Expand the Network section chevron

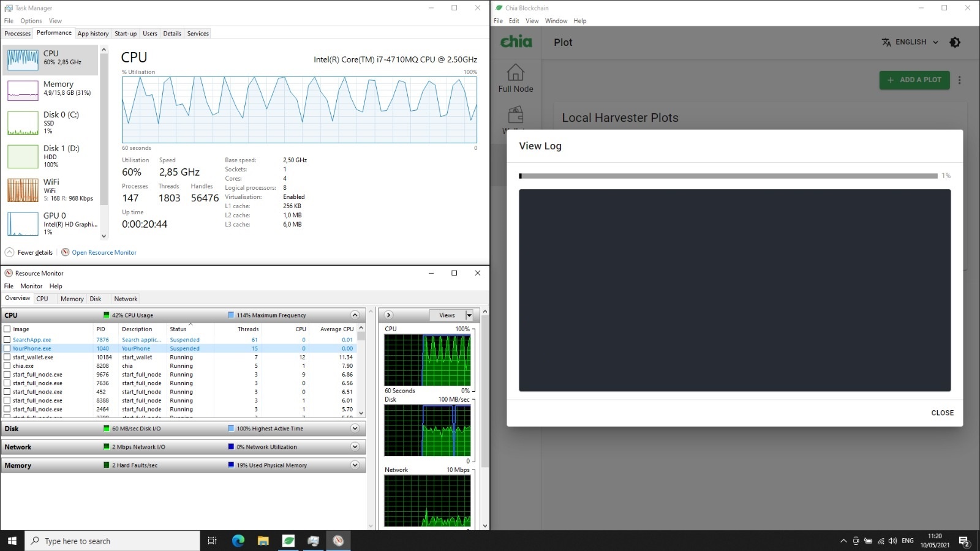[x=355, y=447]
